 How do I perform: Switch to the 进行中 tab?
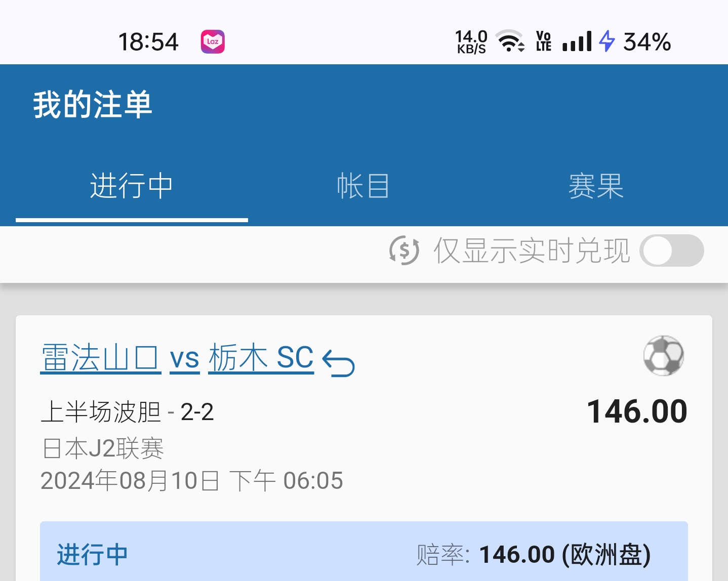click(132, 186)
